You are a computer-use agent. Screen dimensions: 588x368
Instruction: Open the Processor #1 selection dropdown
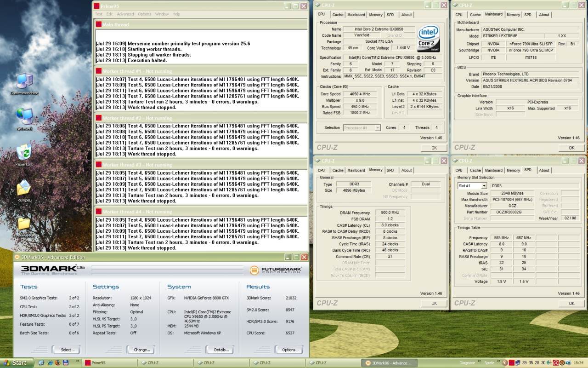click(377, 128)
